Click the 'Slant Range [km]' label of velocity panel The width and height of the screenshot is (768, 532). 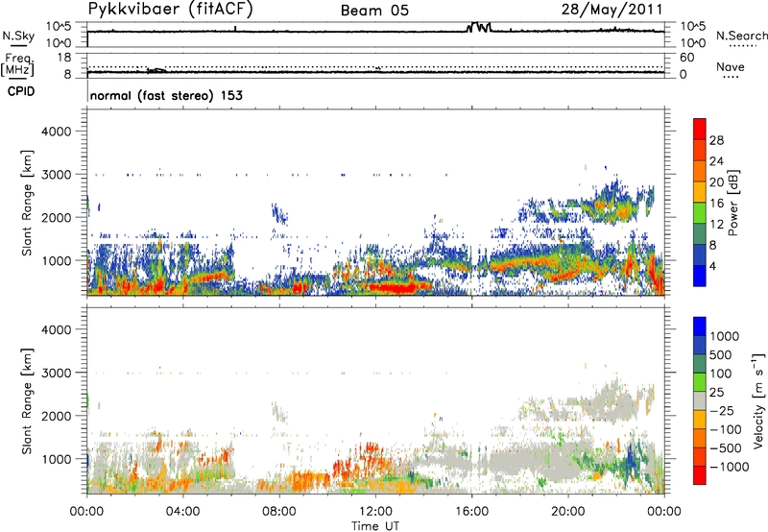click(x=27, y=400)
